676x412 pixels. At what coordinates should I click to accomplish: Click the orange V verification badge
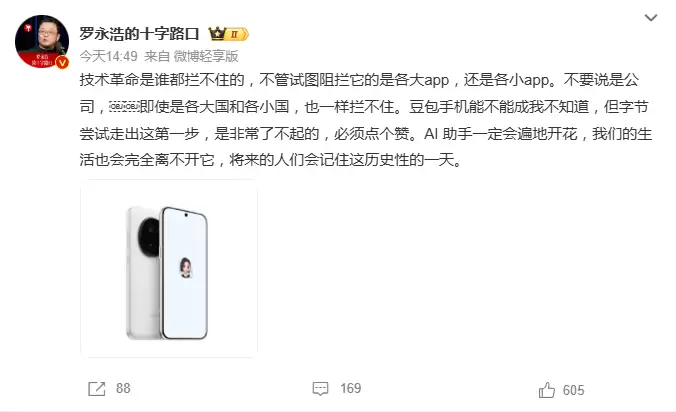click(x=63, y=62)
